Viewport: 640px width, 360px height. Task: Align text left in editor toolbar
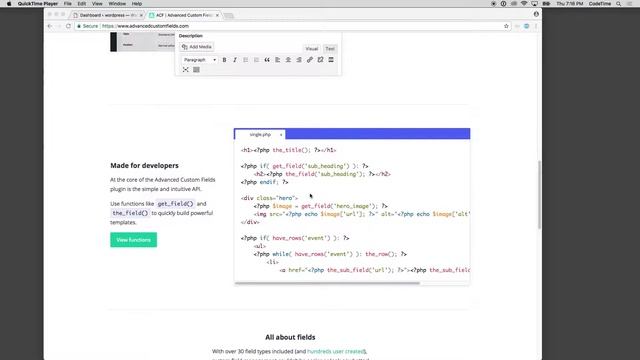click(278, 60)
